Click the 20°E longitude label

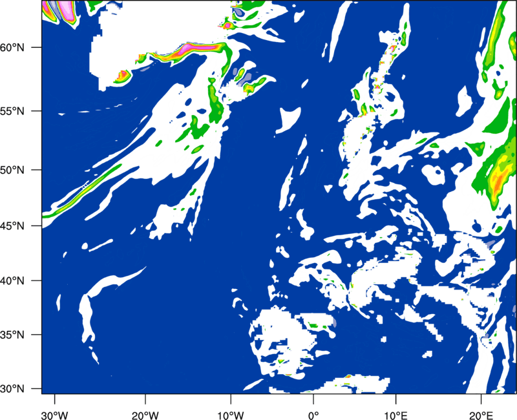click(481, 415)
